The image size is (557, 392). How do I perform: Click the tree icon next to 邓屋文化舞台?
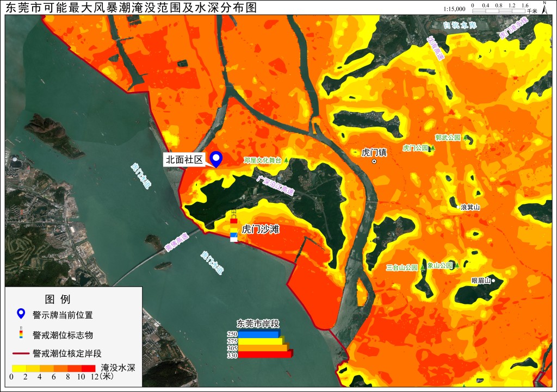pyautogui.click(x=286, y=160)
